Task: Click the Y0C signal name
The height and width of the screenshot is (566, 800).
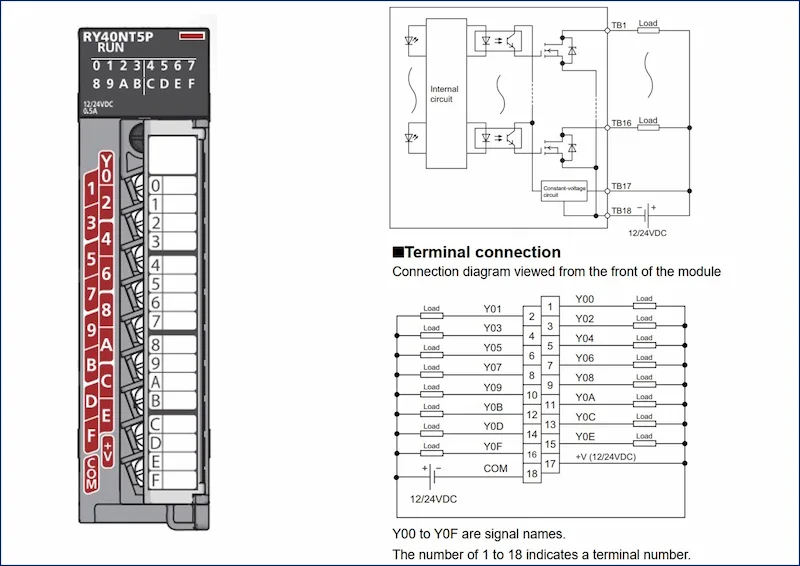Action: point(585,417)
